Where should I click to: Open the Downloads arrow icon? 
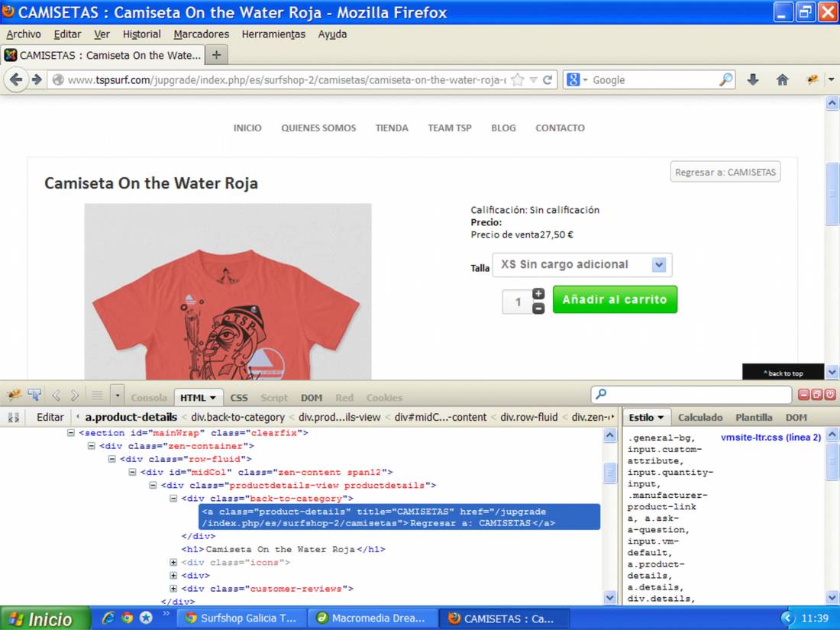pos(753,80)
